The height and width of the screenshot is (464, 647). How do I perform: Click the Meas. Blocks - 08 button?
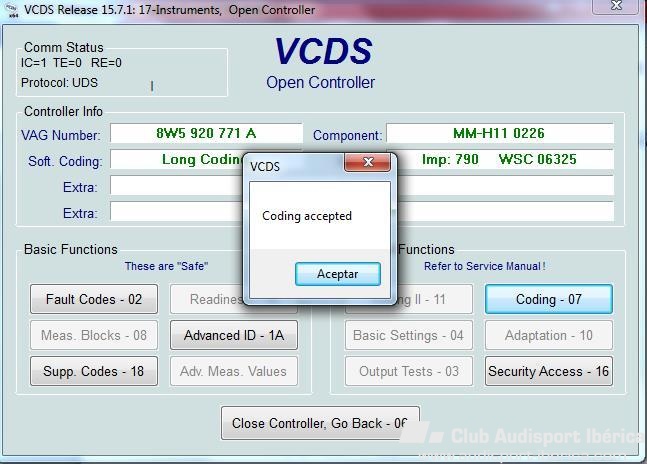[94, 335]
